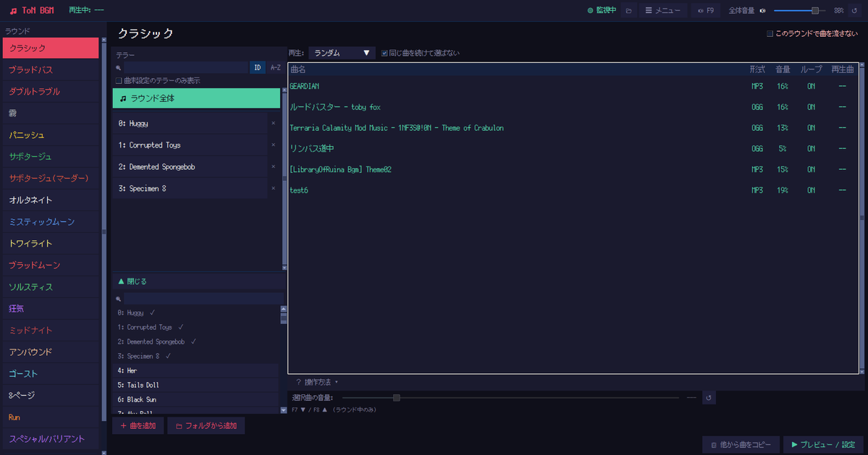
Task: Click the フォルダから追加 button
Action: [x=206, y=425]
